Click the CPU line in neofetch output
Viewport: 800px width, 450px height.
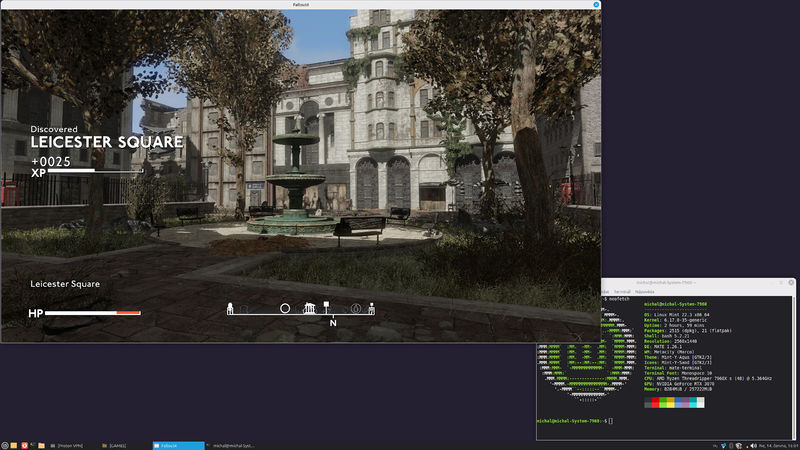[708, 379]
